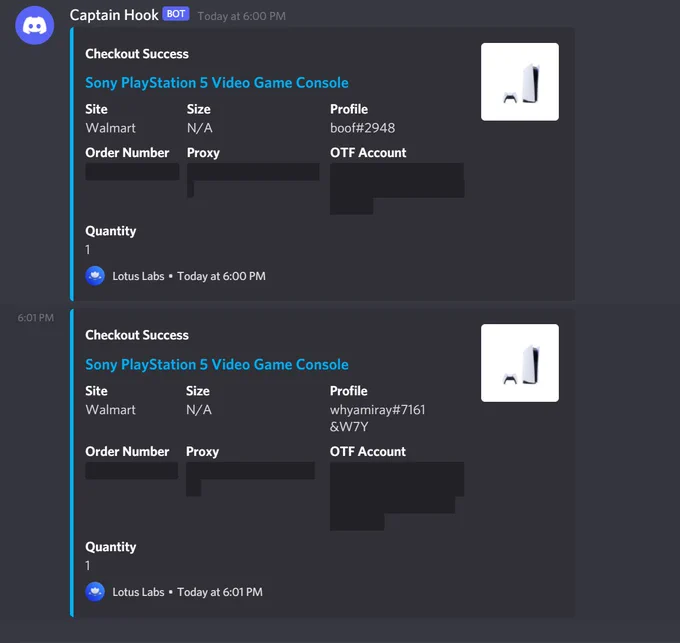Screen dimensions: 680x643
Task: Select profile text whyamiray#7161
Action: coord(377,410)
